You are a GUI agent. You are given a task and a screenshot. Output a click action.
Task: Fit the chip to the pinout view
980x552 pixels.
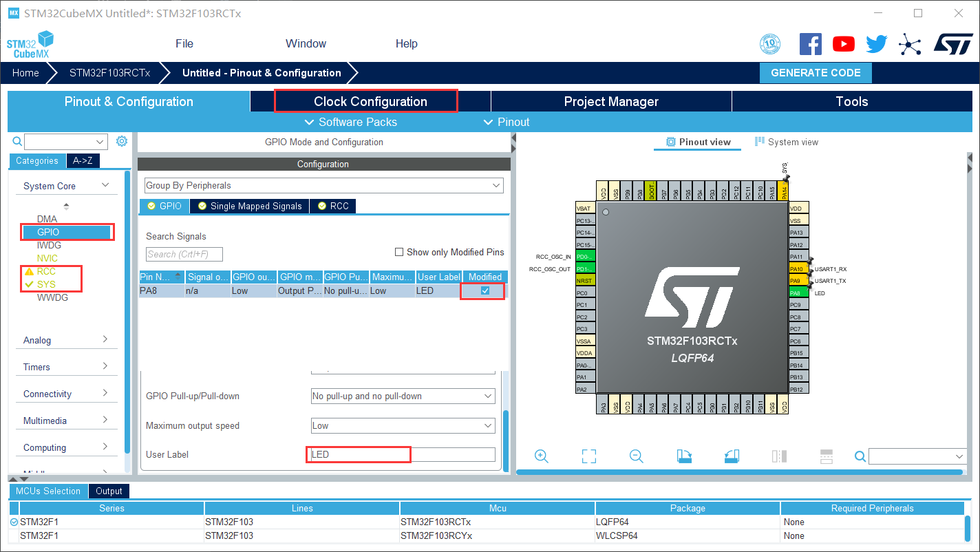pyautogui.click(x=588, y=456)
